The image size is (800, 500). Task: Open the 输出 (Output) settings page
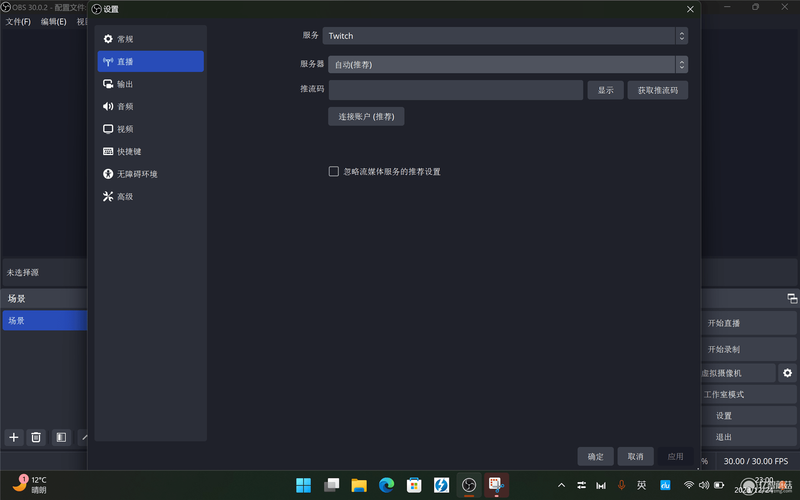151,84
